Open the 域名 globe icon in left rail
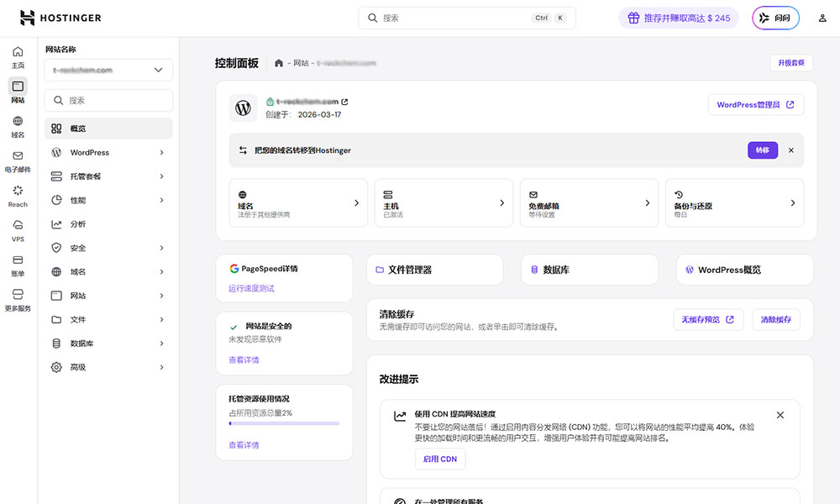 (x=18, y=121)
